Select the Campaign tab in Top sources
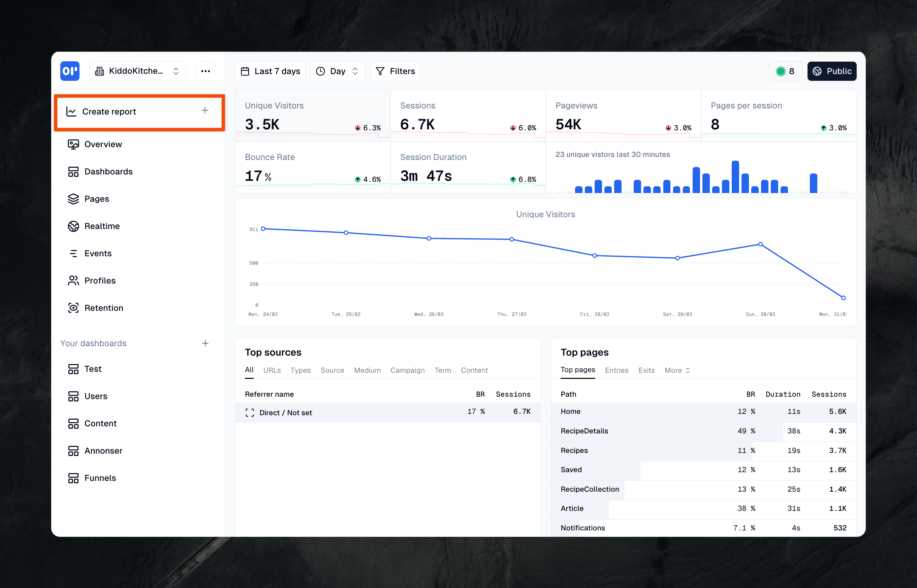The image size is (917, 588). [407, 370]
